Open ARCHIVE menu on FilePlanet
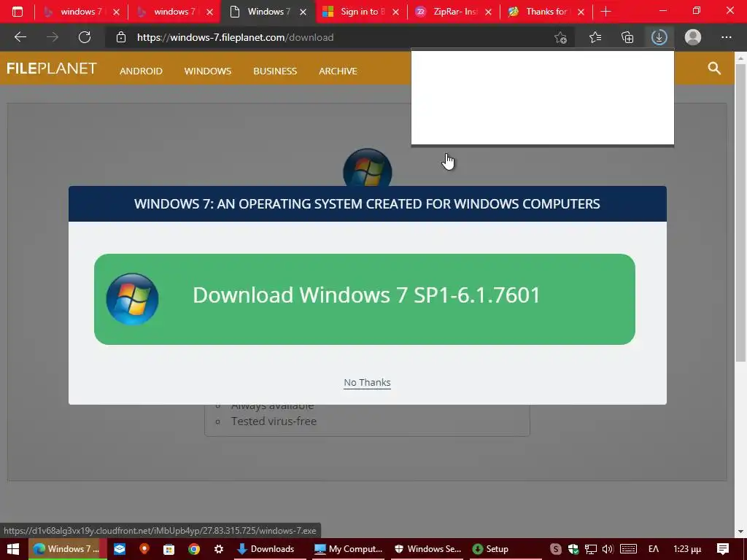The image size is (747, 560). pyautogui.click(x=338, y=71)
